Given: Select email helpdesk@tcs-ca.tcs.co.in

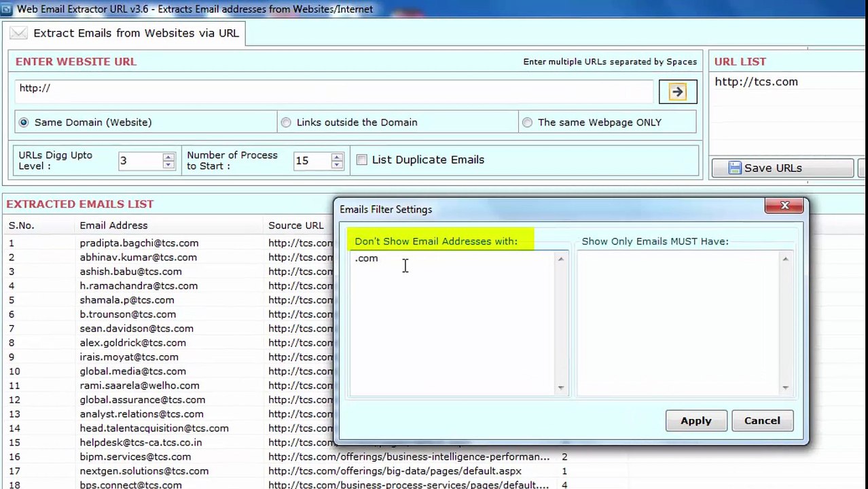Looking at the screenshot, I should 141,442.
